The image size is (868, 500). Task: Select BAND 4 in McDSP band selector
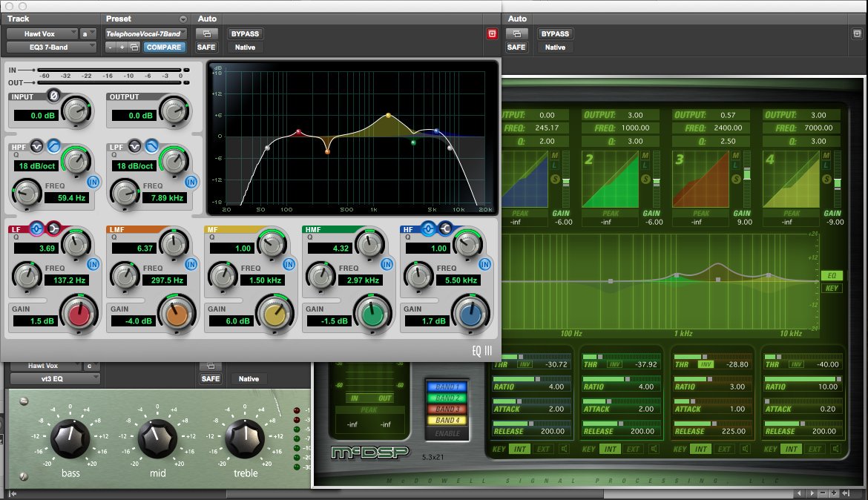coord(447,421)
